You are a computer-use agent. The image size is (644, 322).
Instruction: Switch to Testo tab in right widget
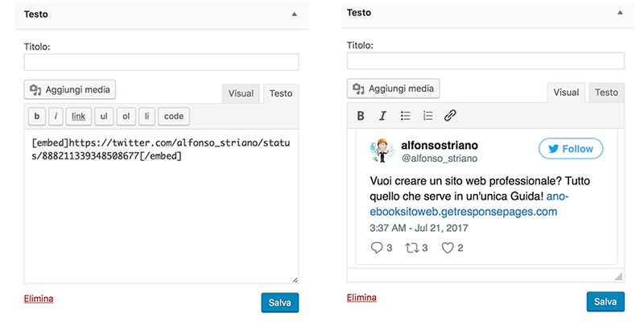(606, 93)
